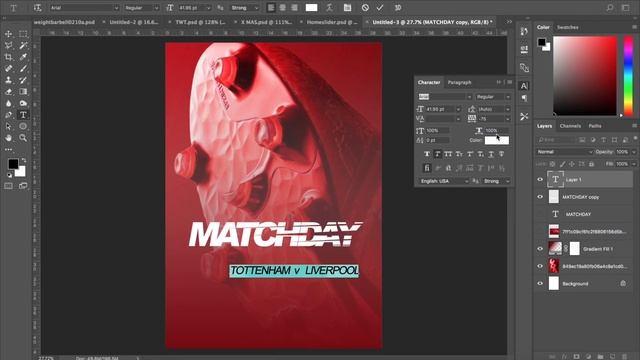Select the Eyedropper tool

coord(23,57)
